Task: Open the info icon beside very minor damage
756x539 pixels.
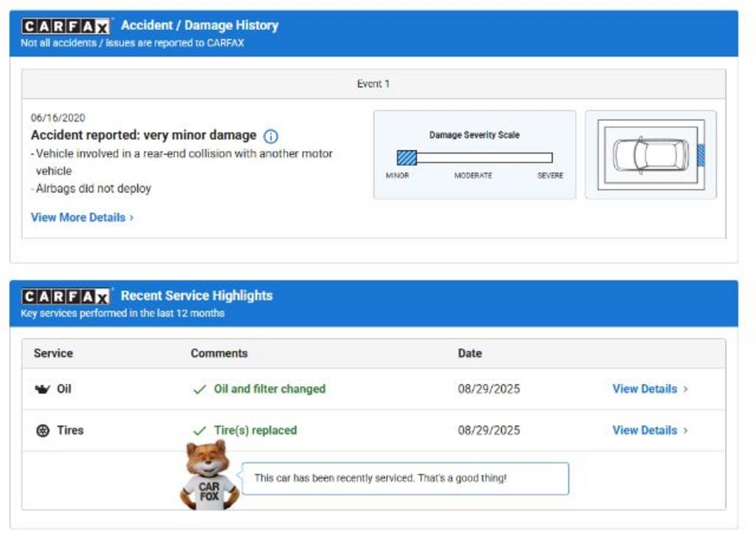Action: [x=270, y=137]
